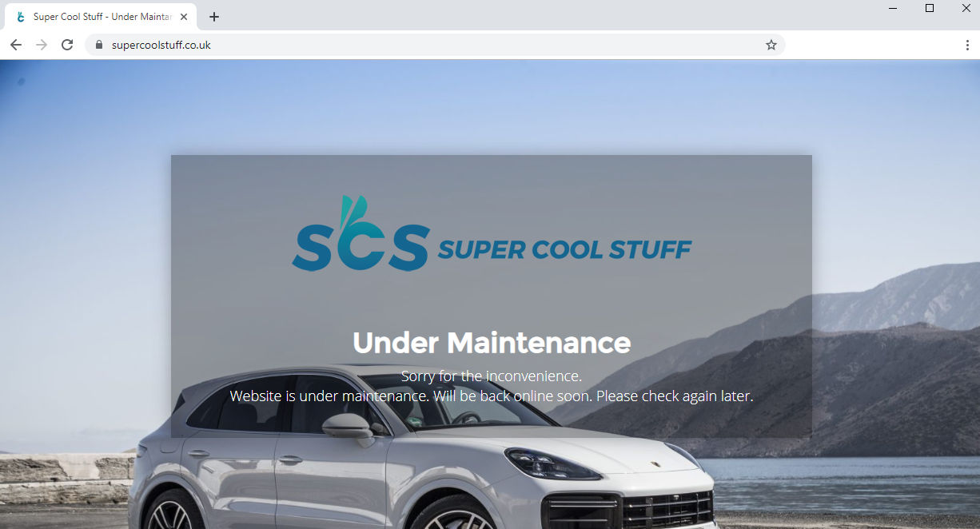Viewport: 980px width, 529px height.
Task: Bookmark this page with the star icon
Action: [771, 45]
